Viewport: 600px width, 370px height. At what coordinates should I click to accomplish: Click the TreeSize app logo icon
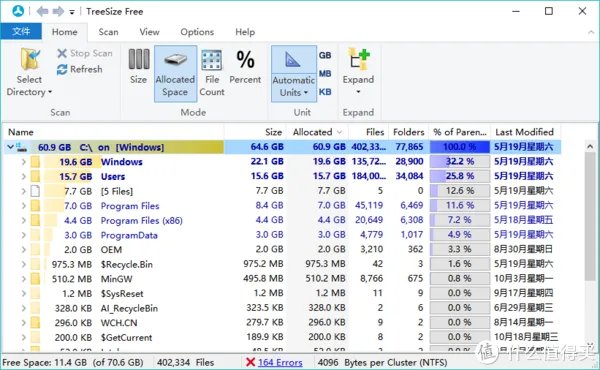click(18, 11)
